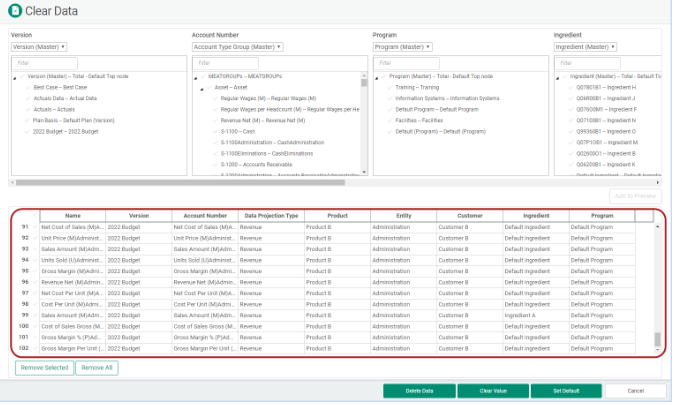This screenshot has width=674, height=405.
Task: Collapse the Asset tree node
Action: click(202, 89)
